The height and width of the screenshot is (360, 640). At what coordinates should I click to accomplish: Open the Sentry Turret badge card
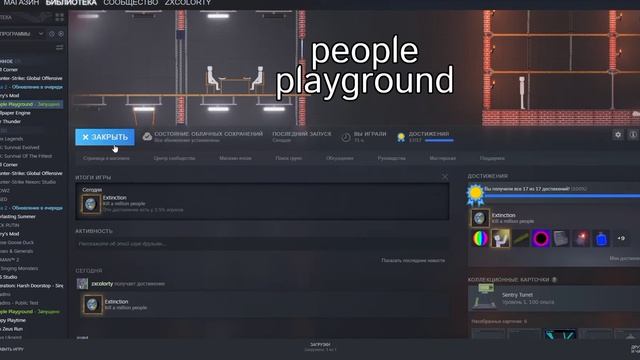(554, 298)
